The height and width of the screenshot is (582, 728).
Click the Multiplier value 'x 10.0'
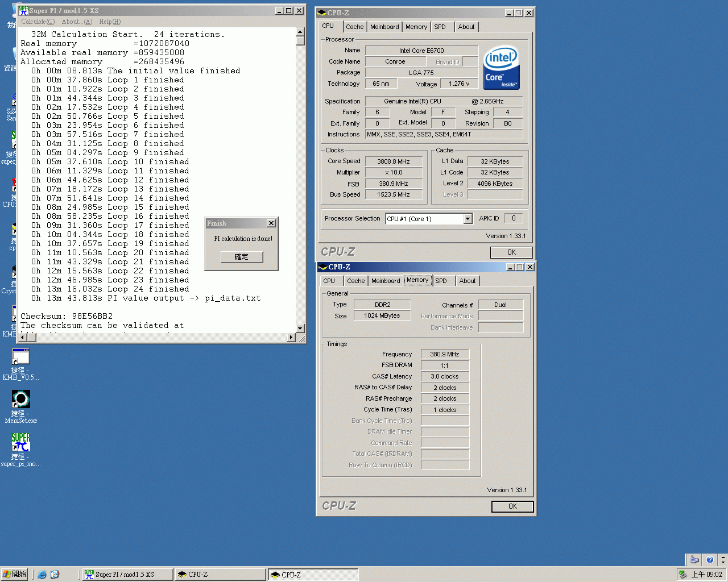394,172
